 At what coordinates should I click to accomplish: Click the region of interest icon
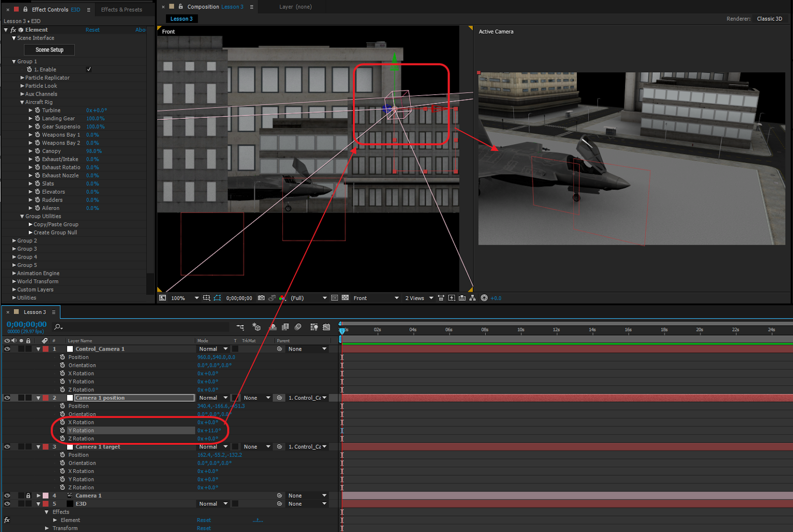[x=335, y=298]
